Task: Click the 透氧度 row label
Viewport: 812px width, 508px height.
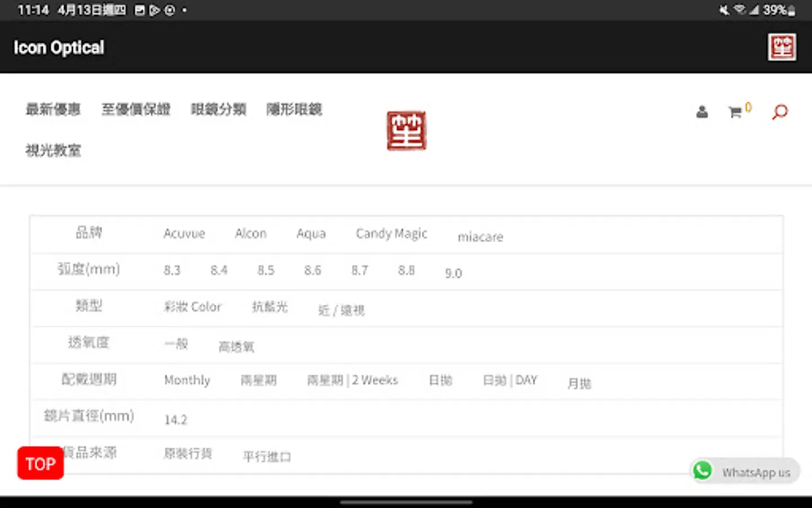Action: [89, 342]
